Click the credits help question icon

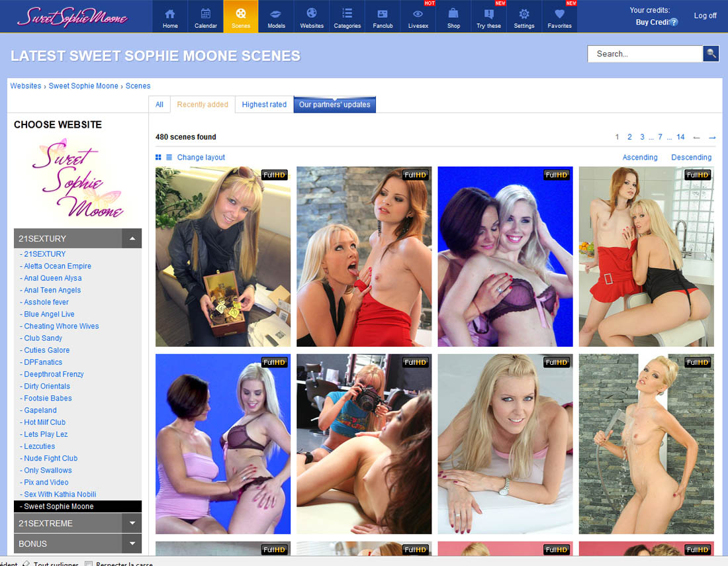(x=674, y=23)
